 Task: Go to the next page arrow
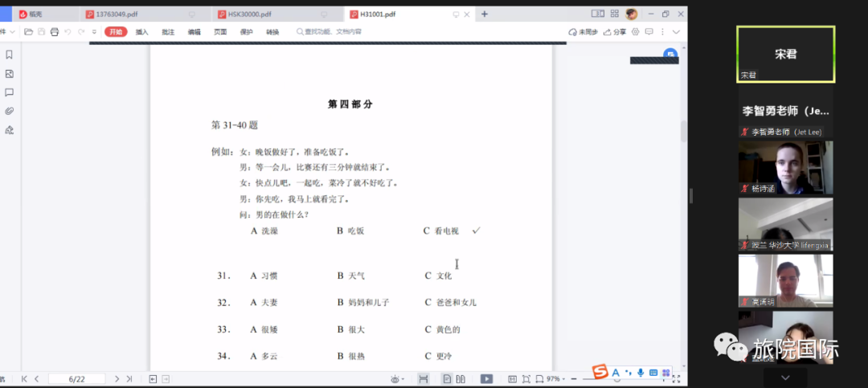click(x=117, y=378)
